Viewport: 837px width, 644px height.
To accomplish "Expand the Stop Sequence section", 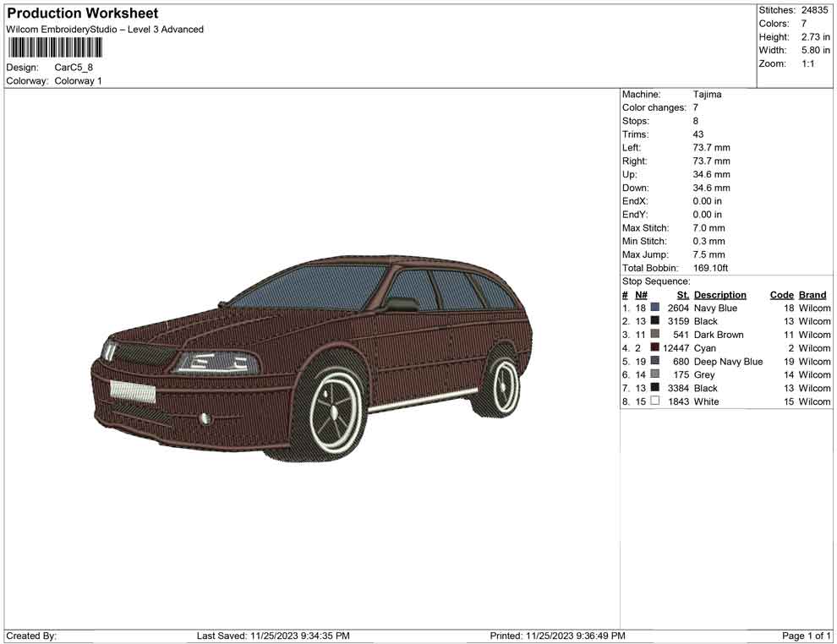I will (x=656, y=281).
